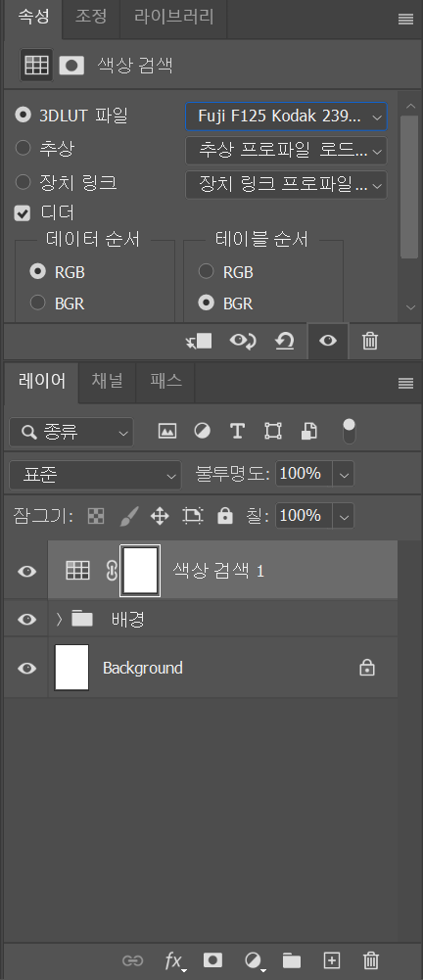Screen dimensions: 423x980
Task: Switch to the 레이어 tab
Action: point(42,381)
